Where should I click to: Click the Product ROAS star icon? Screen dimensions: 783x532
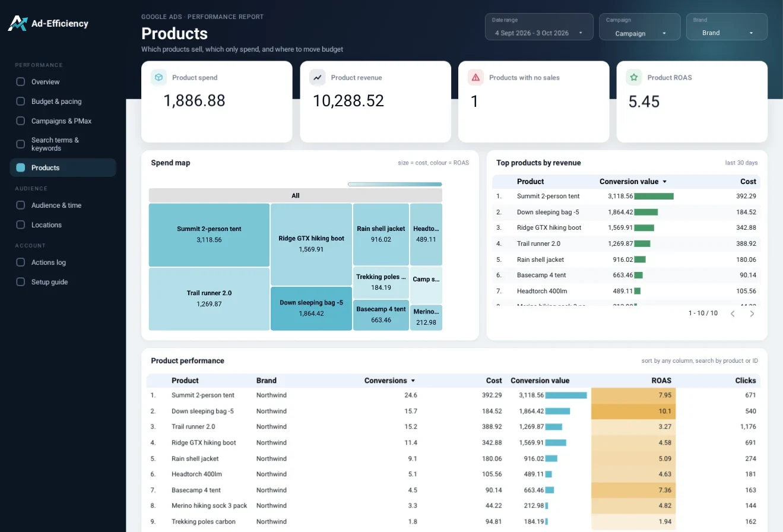point(634,77)
